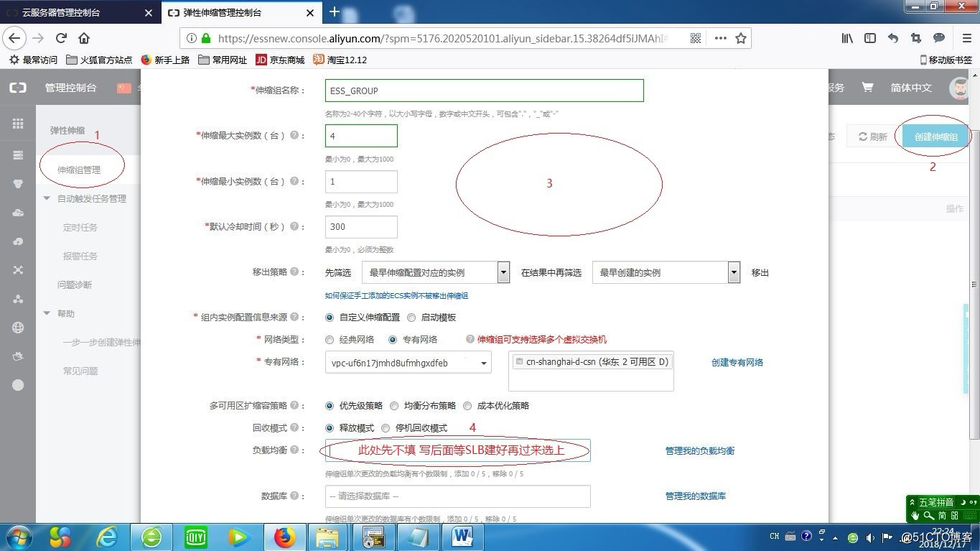Screen dimensions: 980x551
Task: Open the Firefox library icon
Action: (847, 38)
